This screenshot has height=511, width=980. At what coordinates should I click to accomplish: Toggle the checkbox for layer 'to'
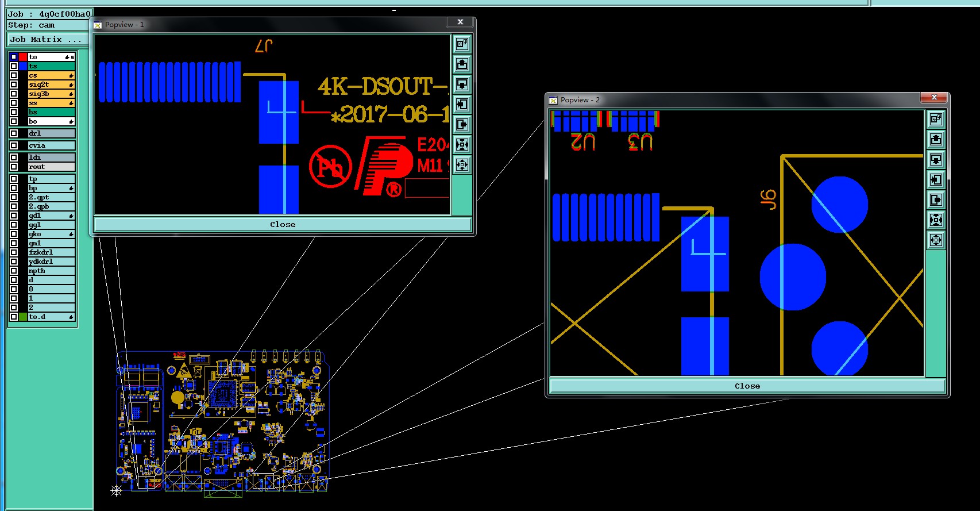coord(14,57)
